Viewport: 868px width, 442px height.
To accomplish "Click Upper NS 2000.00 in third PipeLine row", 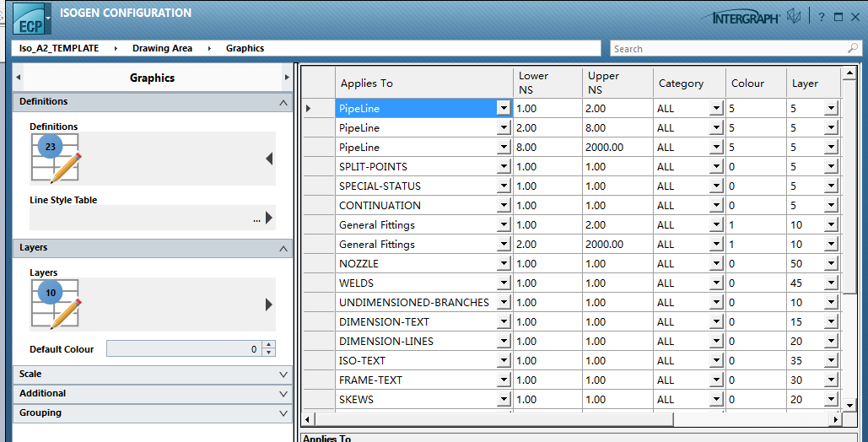I will 617,148.
